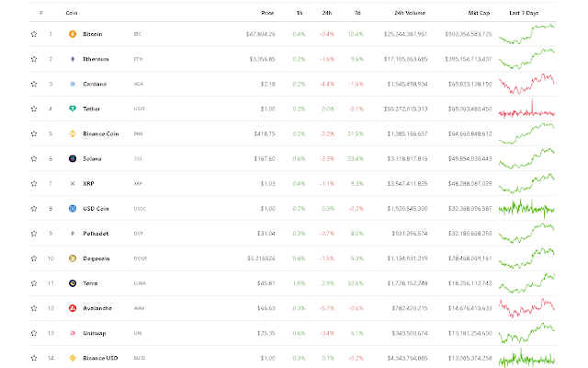
Task: Favorite Ethereum with its star
Action: tap(34, 59)
